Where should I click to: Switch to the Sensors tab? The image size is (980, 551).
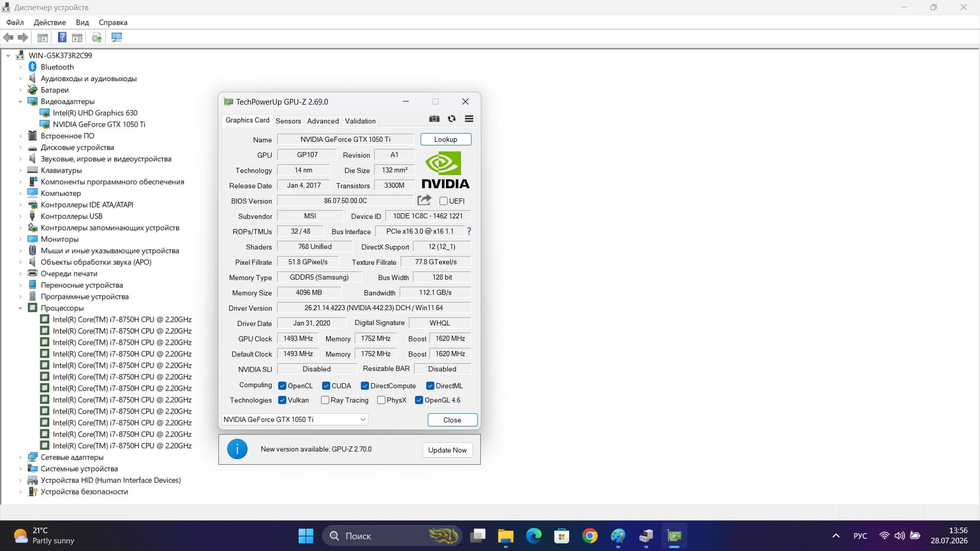click(x=288, y=121)
